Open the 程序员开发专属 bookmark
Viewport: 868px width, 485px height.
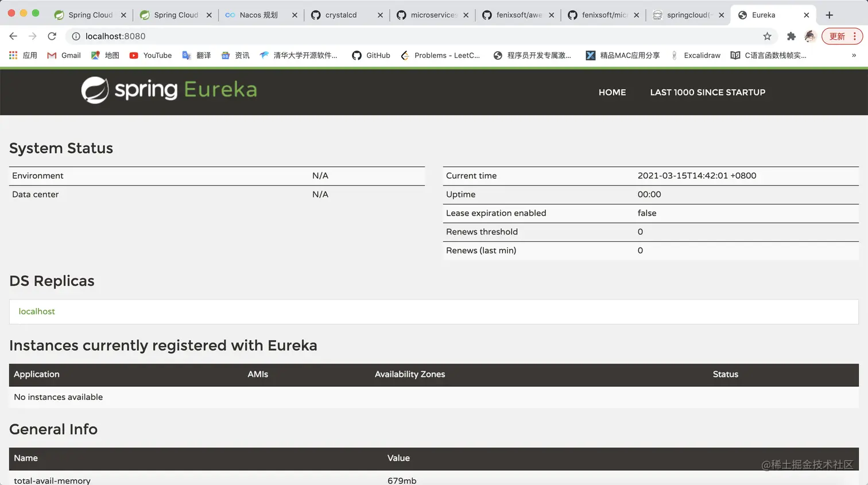[532, 55]
